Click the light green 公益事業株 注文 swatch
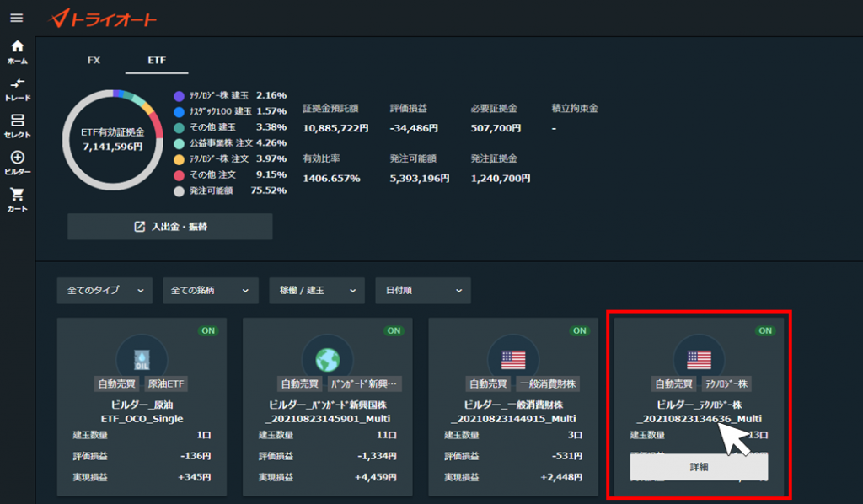 (179, 143)
